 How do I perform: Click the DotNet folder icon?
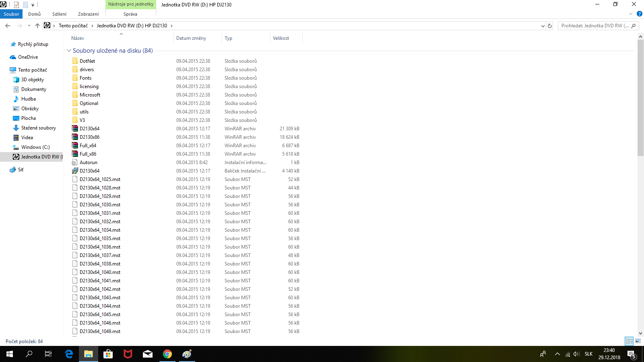(75, 61)
